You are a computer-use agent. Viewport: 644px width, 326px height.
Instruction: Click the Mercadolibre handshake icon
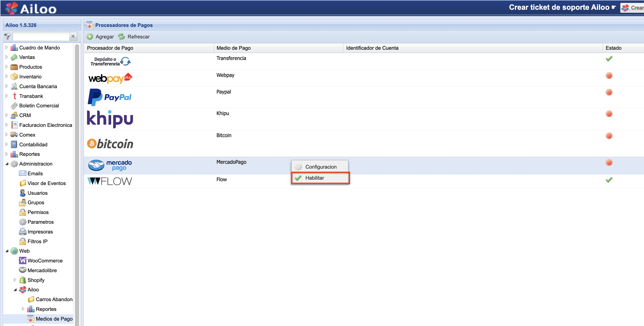point(23,270)
